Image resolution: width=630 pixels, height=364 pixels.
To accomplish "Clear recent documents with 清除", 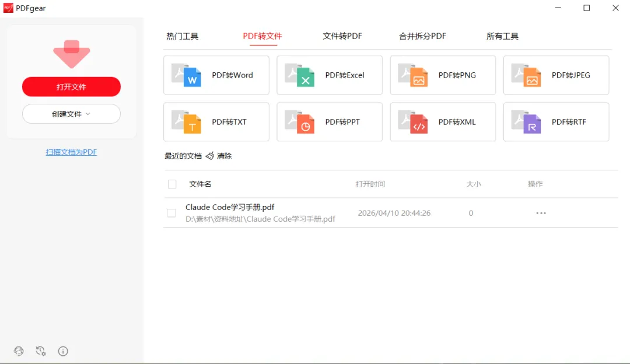I will 219,156.
